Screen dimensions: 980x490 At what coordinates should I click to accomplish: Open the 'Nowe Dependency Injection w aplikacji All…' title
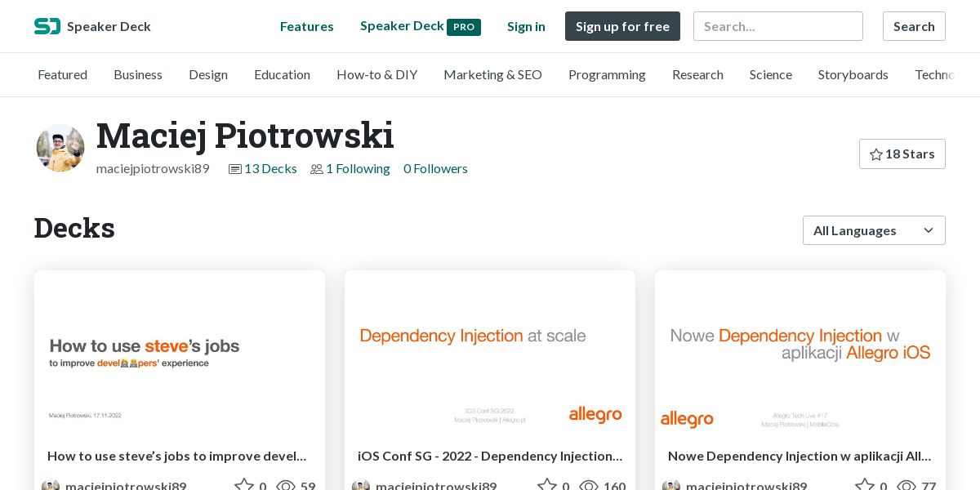click(x=800, y=456)
